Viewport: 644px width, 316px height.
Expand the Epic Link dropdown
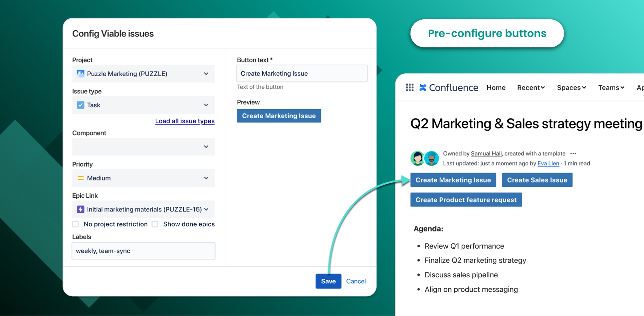[206, 209]
